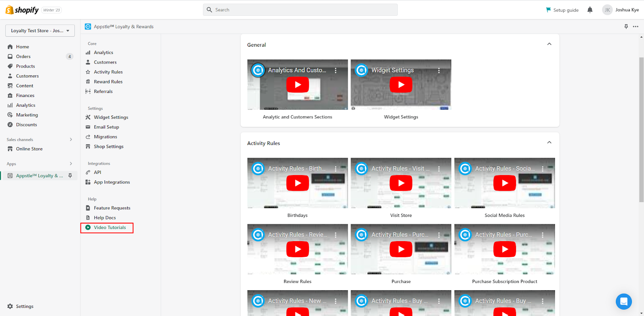Click the Shopify logo

[x=22, y=10]
